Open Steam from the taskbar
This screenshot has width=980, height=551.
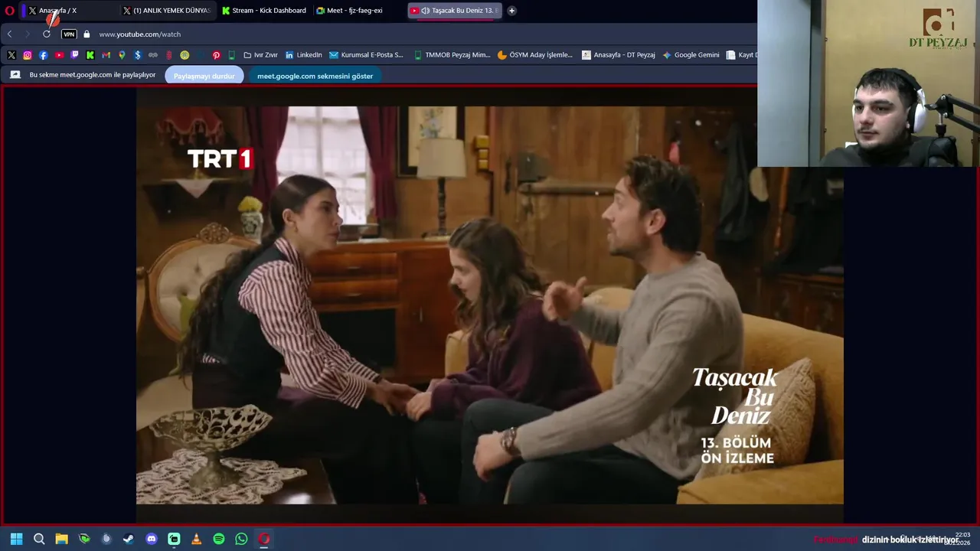click(x=129, y=539)
